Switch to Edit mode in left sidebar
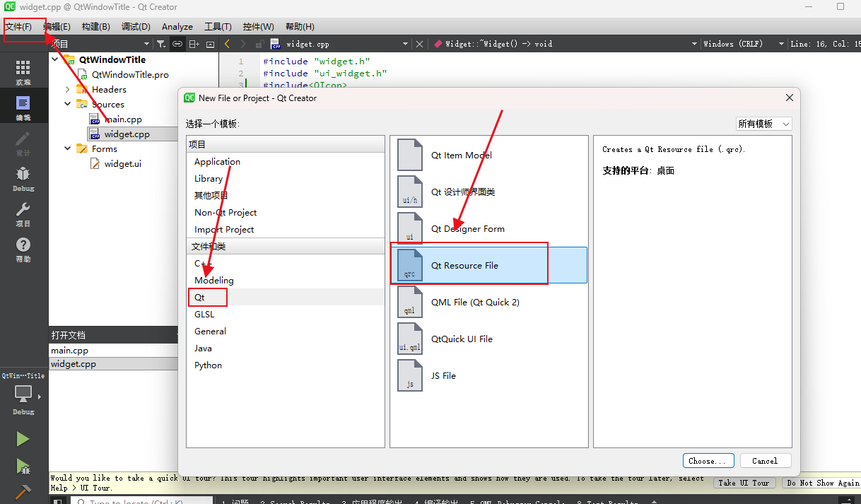The height and width of the screenshot is (504, 861). 23,108
